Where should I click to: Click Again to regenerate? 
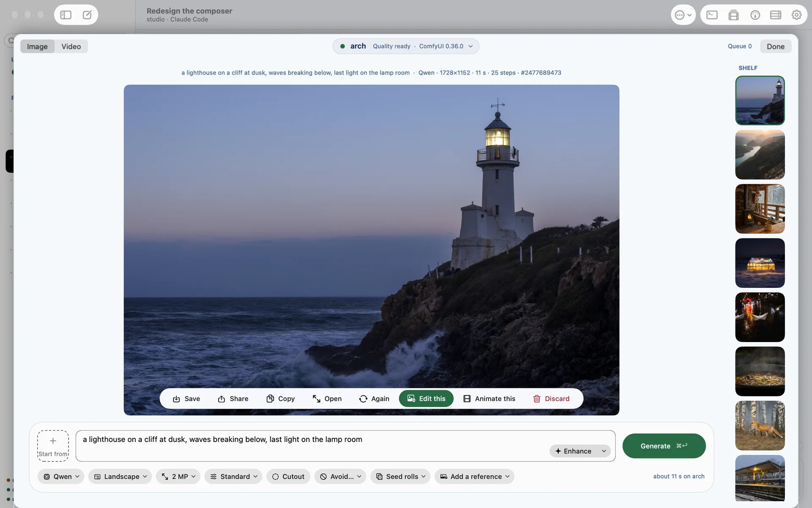coord(374,399)
